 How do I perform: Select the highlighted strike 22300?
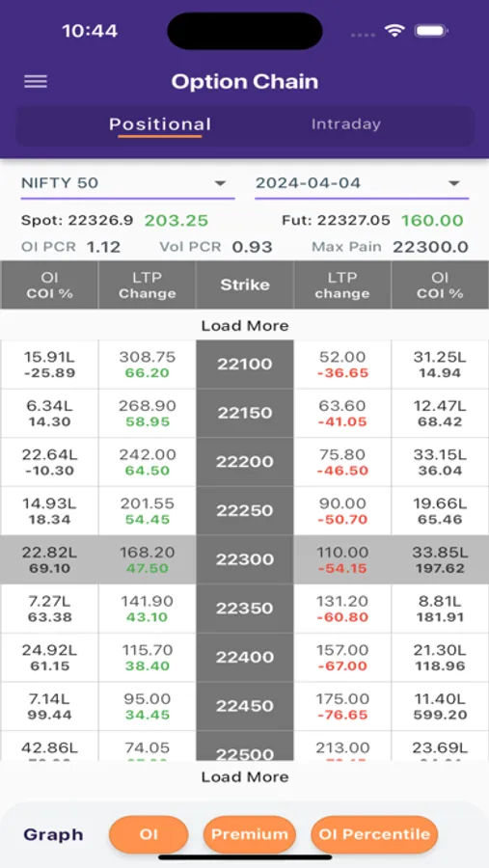pyautogui.click(x=245, y=559)
